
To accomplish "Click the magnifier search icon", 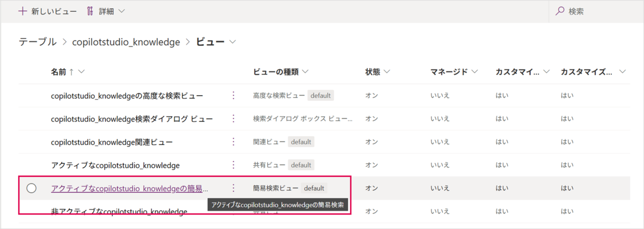I will (x=560, y=11).
